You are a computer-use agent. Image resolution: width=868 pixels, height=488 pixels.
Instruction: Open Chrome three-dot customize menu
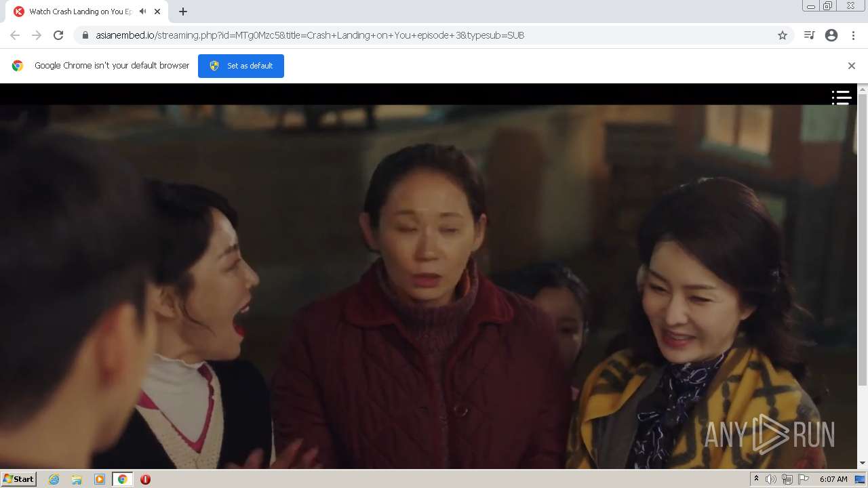coord(853,35)
